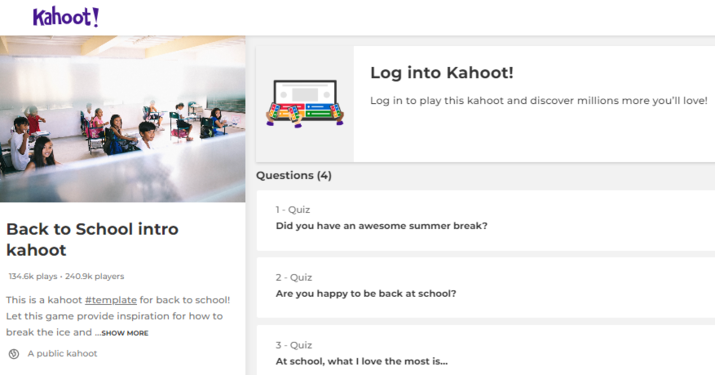Open the Log into Kahoot! heading
Screen dimensions: 715x375
click(x=442, y=73)
